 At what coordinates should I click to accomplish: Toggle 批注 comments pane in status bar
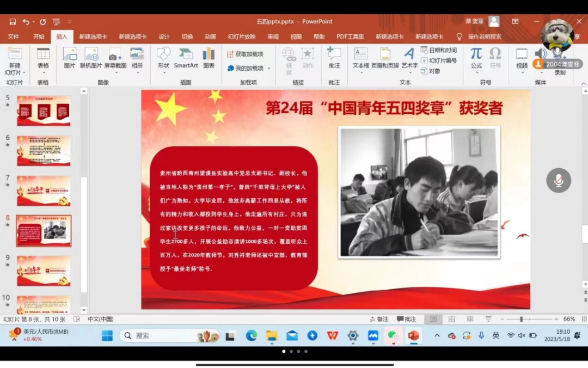click(x=406, y=319)
